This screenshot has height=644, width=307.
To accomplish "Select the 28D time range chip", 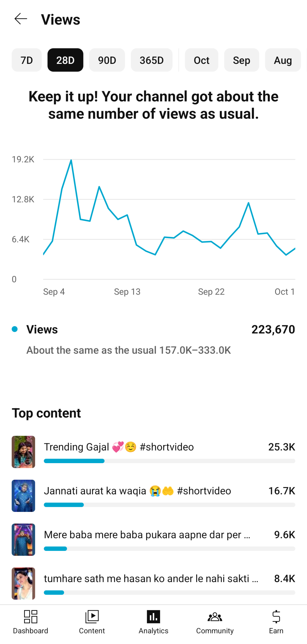I will tap(65, 60).
